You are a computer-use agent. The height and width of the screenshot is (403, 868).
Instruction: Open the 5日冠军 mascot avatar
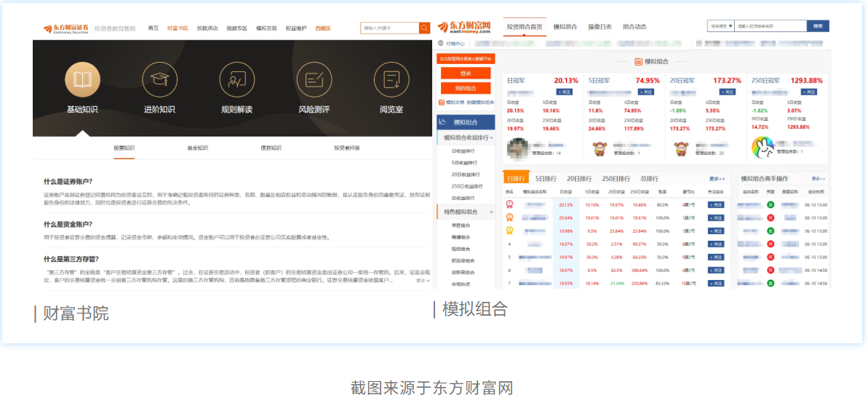coord(599,149)
